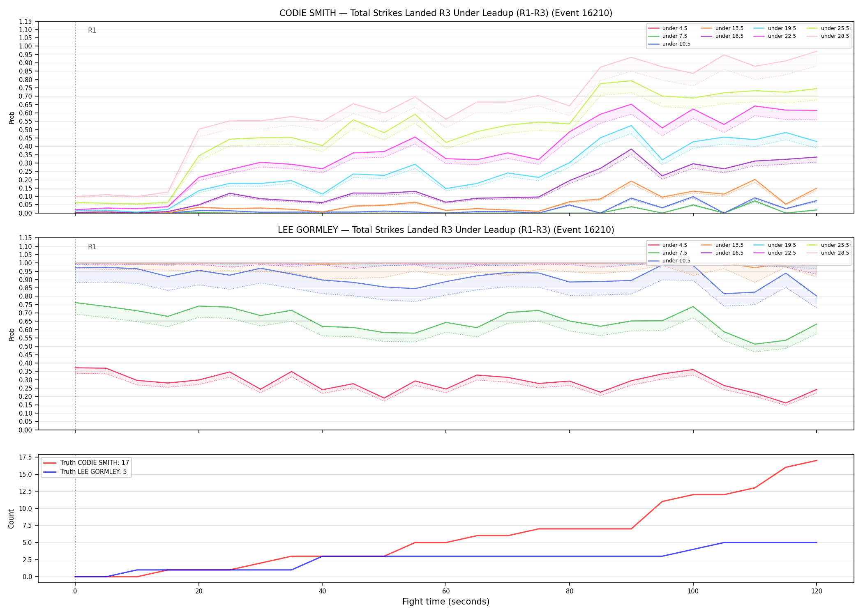Click x-axis tick label '0'
The width and height of the screenshot is (863, 616).
click(75, 591)
